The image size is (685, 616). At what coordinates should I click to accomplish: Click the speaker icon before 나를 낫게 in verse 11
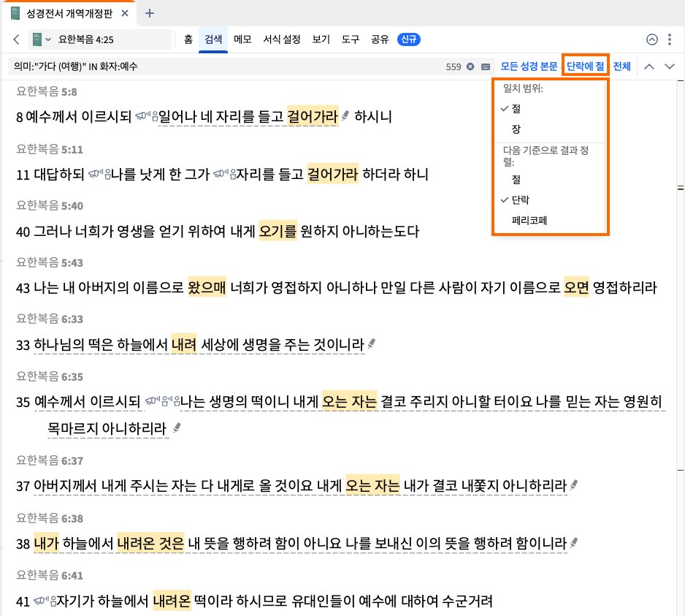coord(99,174)
